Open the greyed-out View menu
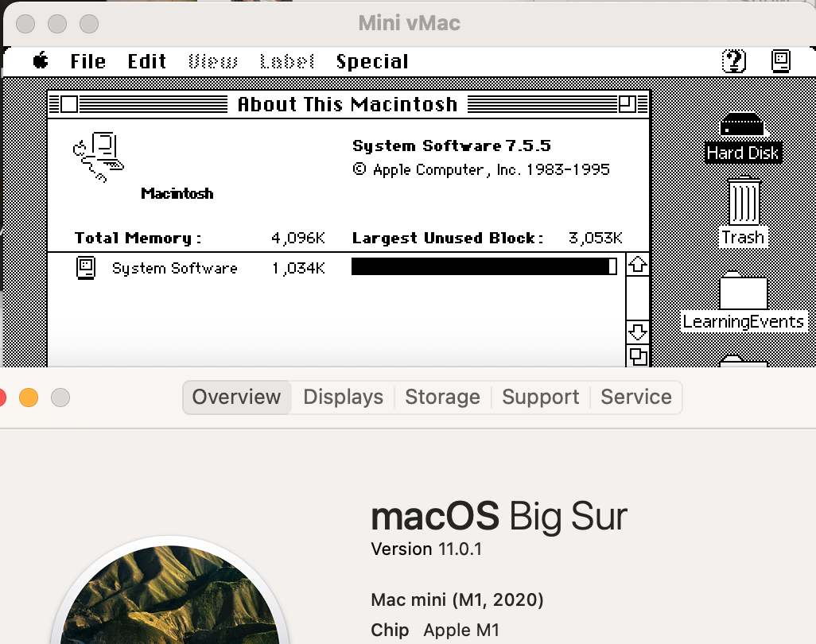Screen dimensions: 816x644 click(x=213, y=61)
